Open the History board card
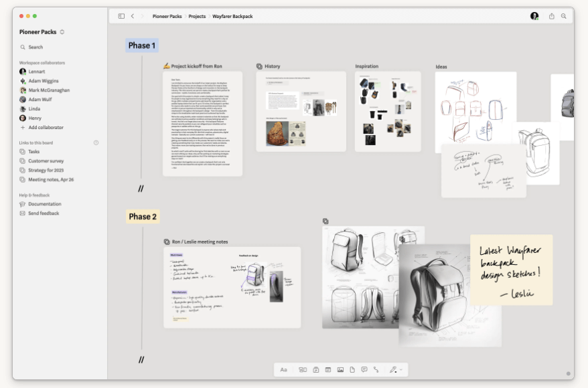This screenshot has width=588, height=388. (301, 112)
